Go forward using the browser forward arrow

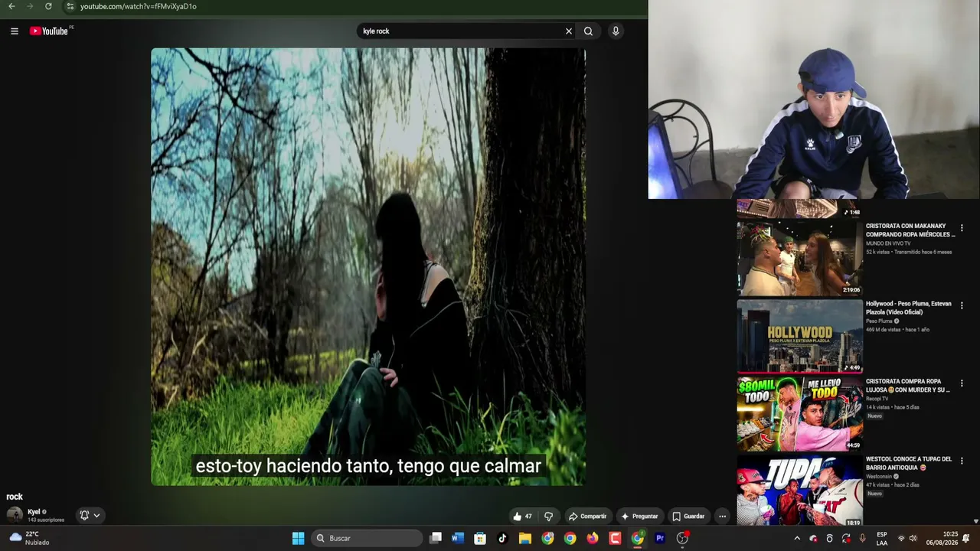[30, 6]
